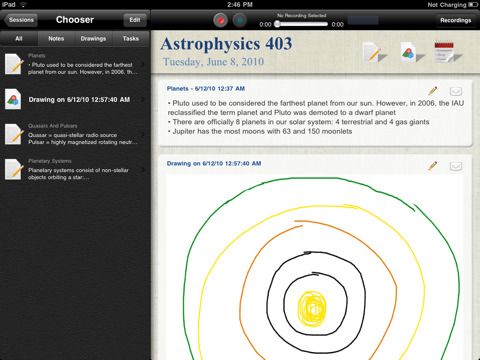480x360 pixels.
Task: Add a new note with pencil-page icon
Action: pyautogui.click(x=374, y=52)
